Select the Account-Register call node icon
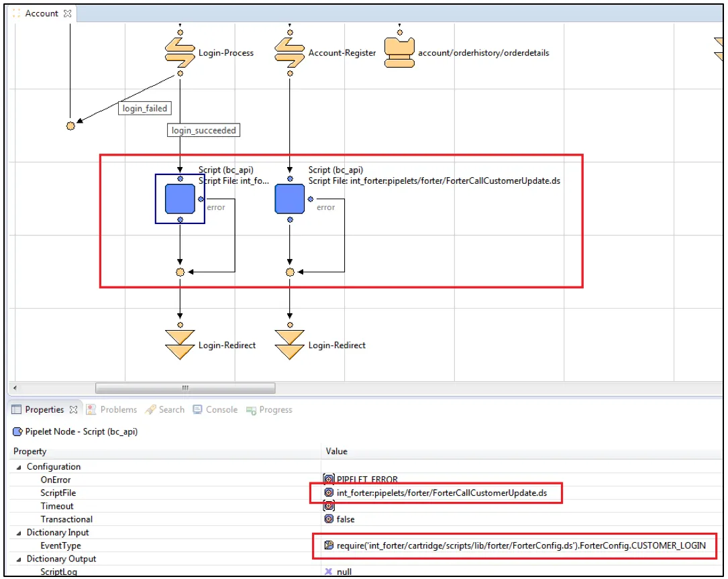 coord(290,53)
